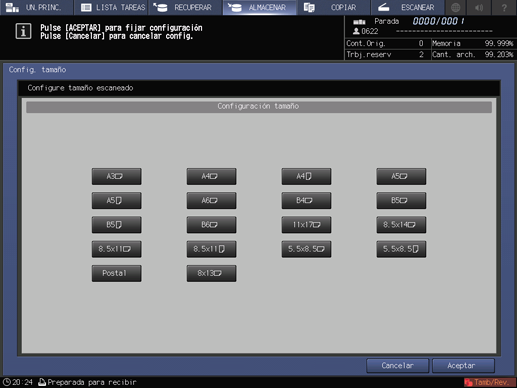Select the B6 size button
Viewport: 517px width, 388px height.
(211, 225)
